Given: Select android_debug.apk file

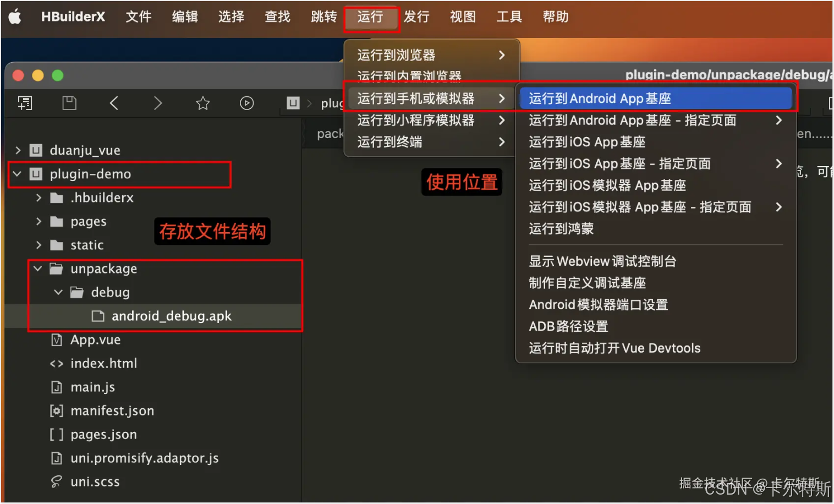Looking at the screenshot, I should coord(153,316).
